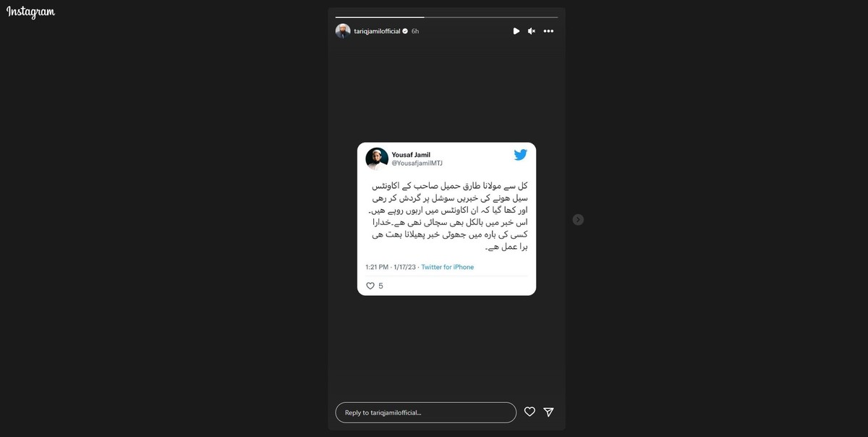Click Yousaf Jamil's tweet avatar
This screenshot has width=868, height=437.
pyautogui.click(x=377, y=158)
